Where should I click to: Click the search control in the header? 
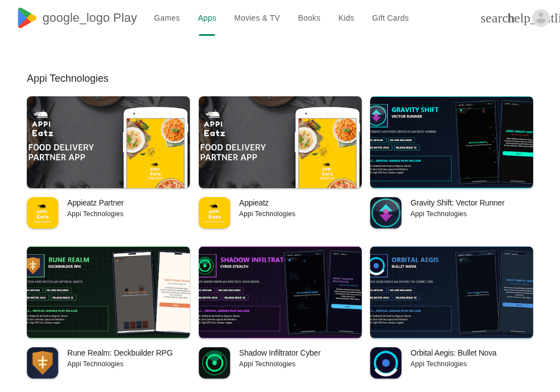pos(494,18)
